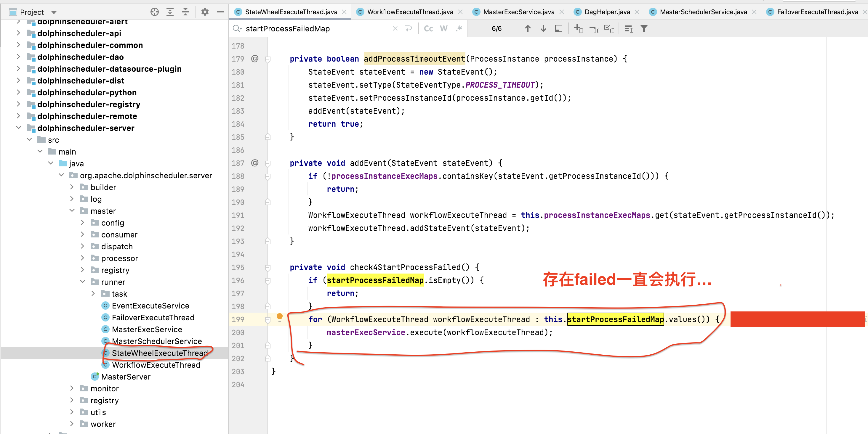Expand the worker package folder
The image size is (868, 434).
72,424
